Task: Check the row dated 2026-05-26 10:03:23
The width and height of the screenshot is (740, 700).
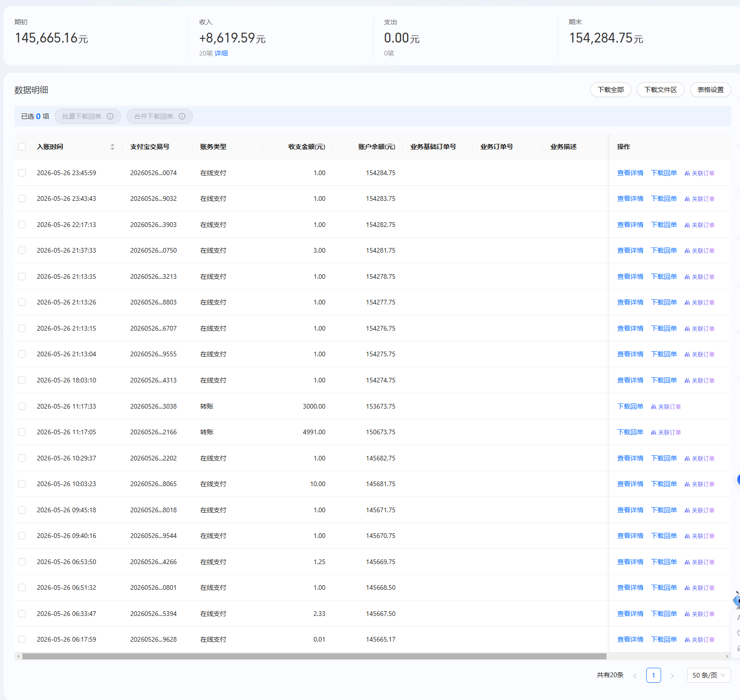Action: pyautogui.click(x=22, y=484)
